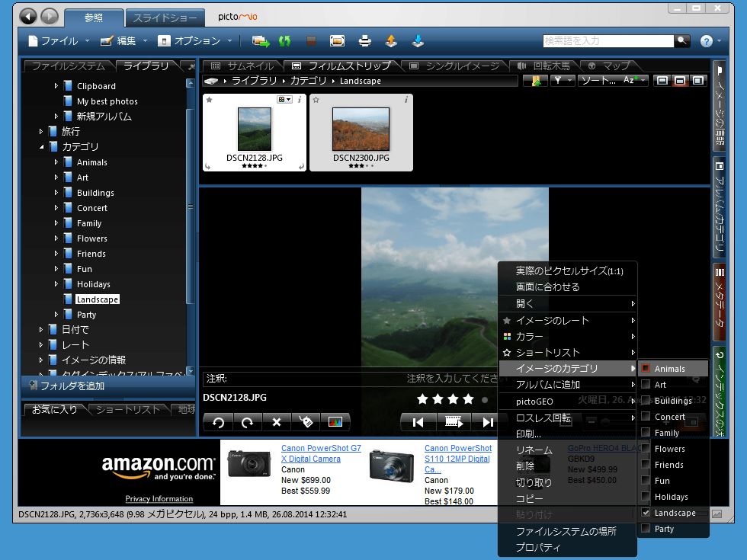
Task: Check the Party category checkbox
Action: tap(646, 529)
